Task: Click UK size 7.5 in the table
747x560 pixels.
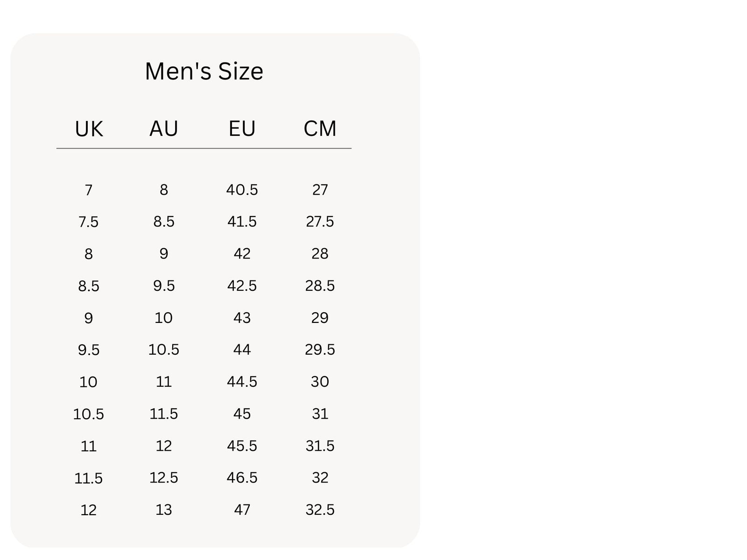Action: [x=89, y=222]
